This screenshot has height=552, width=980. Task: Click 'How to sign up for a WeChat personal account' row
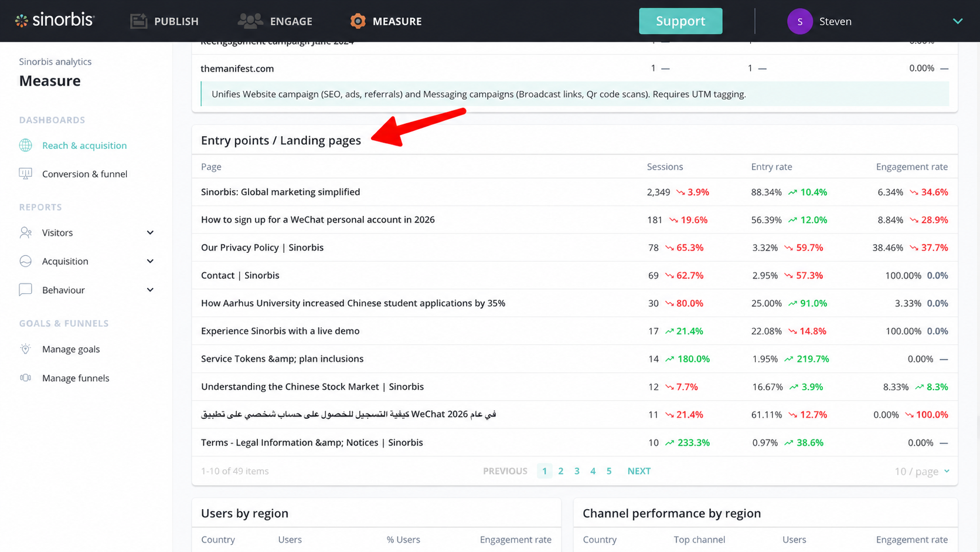click(574, 220)
